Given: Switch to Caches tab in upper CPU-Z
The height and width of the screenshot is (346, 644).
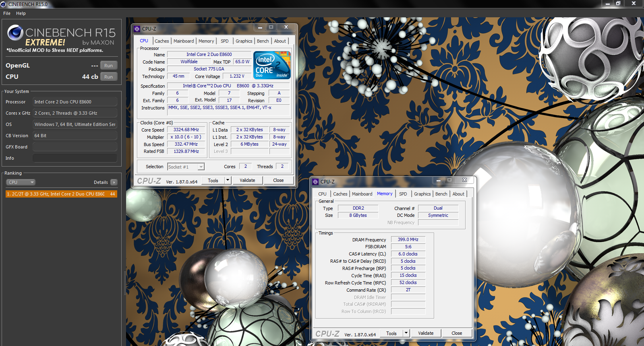Looking at the screenshot, I should tap(162, 41).
